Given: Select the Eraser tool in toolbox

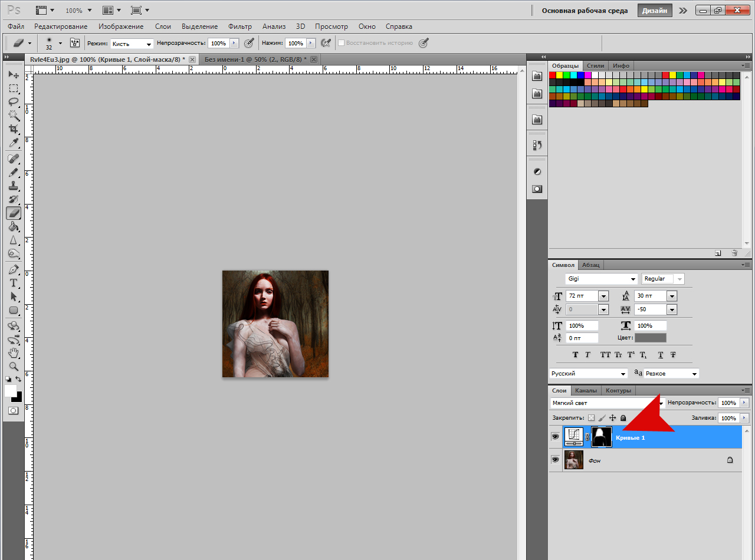Looking at the screenshot, I should pyautogui.click(x=14, y=213).
